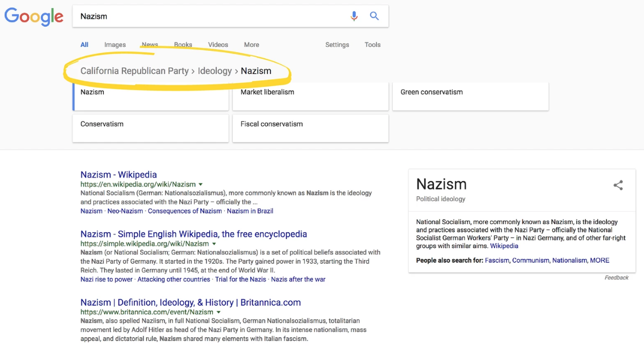Select the Market liberalism card

[x=311, y=97]
